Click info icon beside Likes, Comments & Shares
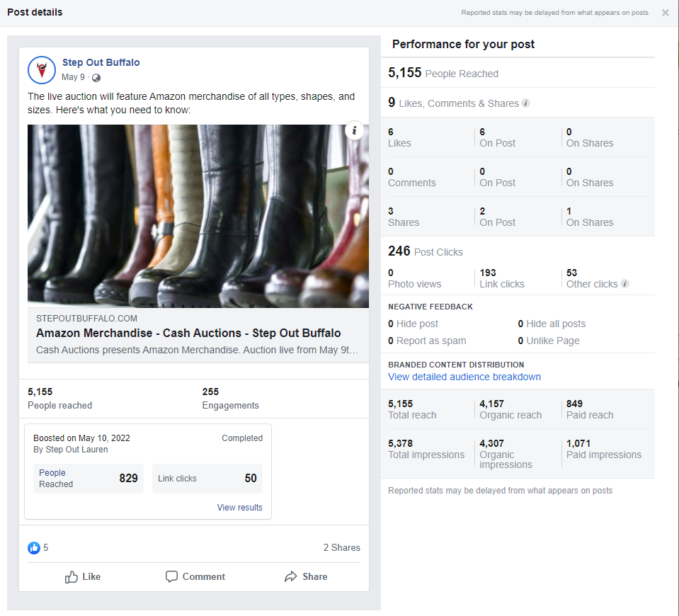Image resolution: width=679 pixels, height=616 pixels. pos(525,103)
